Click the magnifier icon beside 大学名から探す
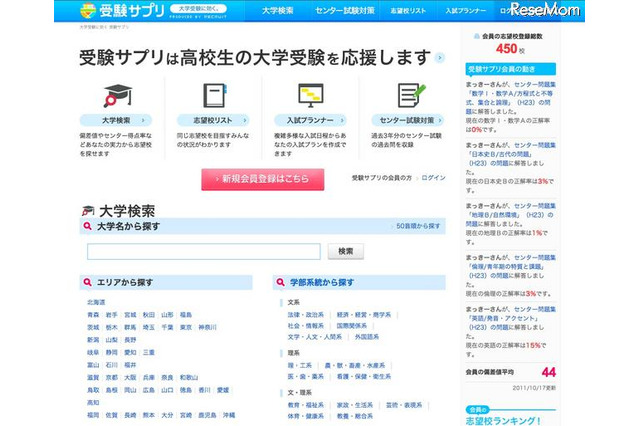The width and height of the screenshot is (640, 426). coord(87,226)
